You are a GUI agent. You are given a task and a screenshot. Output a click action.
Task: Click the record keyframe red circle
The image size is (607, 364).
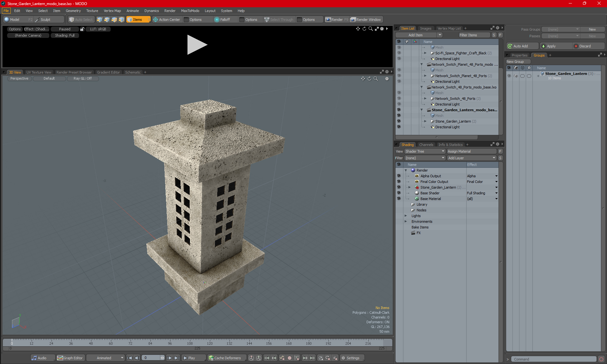coord(289,358)
